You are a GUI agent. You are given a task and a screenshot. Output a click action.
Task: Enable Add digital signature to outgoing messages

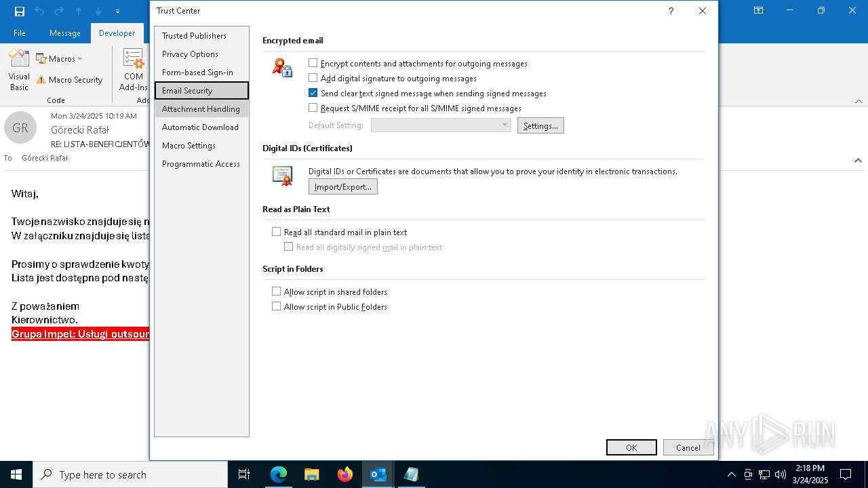point(313,78)
